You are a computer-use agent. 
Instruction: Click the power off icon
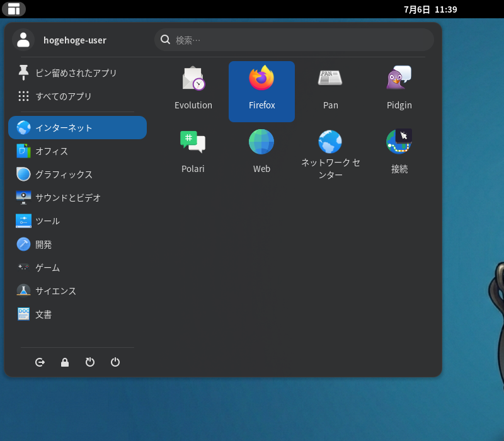coord(115,362)
